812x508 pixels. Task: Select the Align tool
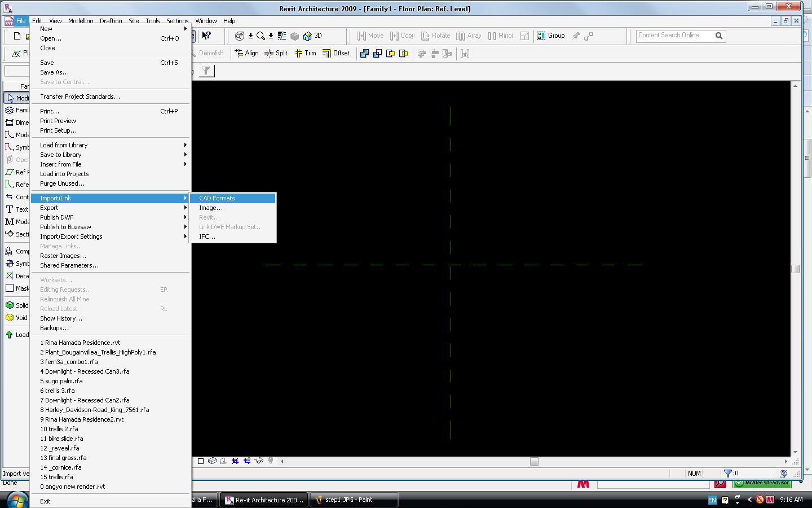[246, 53]
